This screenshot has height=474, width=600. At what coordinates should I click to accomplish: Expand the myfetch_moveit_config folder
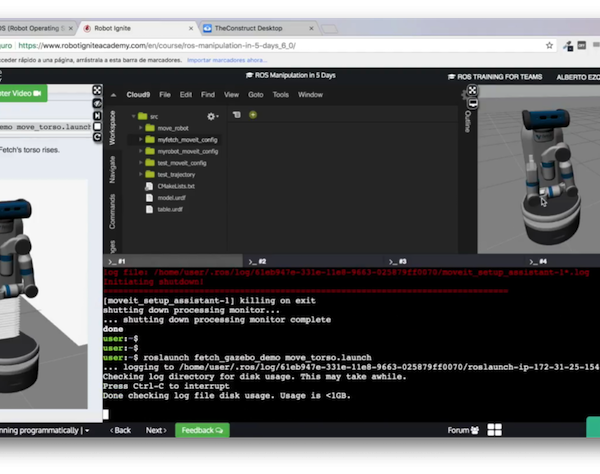(140, 140)
